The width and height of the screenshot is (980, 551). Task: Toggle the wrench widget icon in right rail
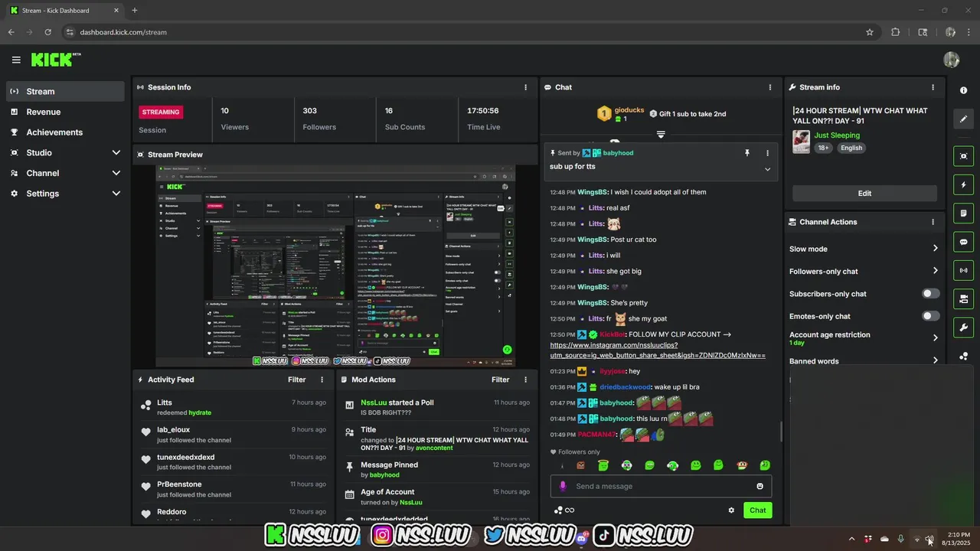coord(963,328)
